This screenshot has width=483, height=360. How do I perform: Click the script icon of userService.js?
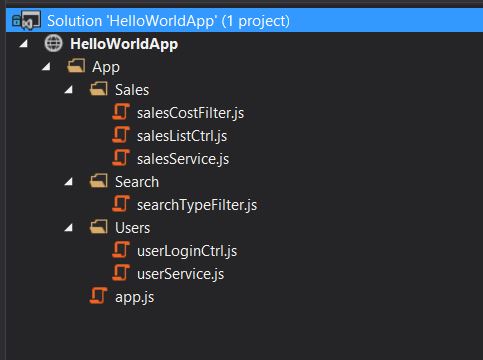[121, 273]
